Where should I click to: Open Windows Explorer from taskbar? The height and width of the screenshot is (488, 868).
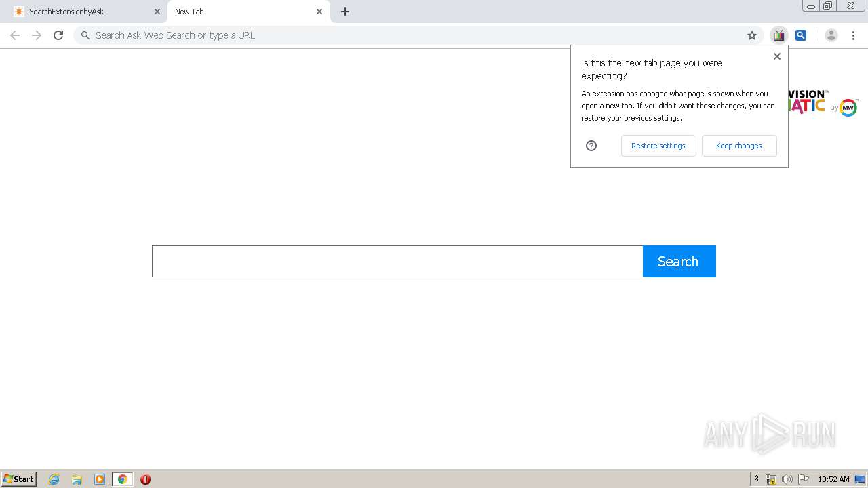coord(77,479)
